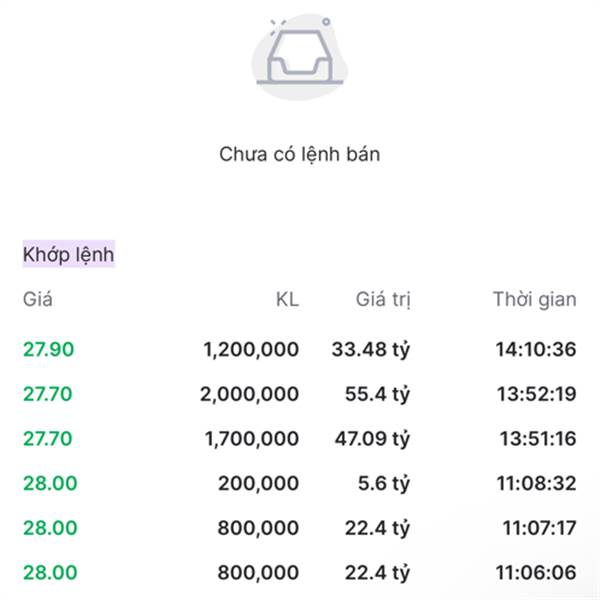This screenshot has height=600, width=600.
Task: Click the 33.48 tỷ value
Action: (371, 349)
